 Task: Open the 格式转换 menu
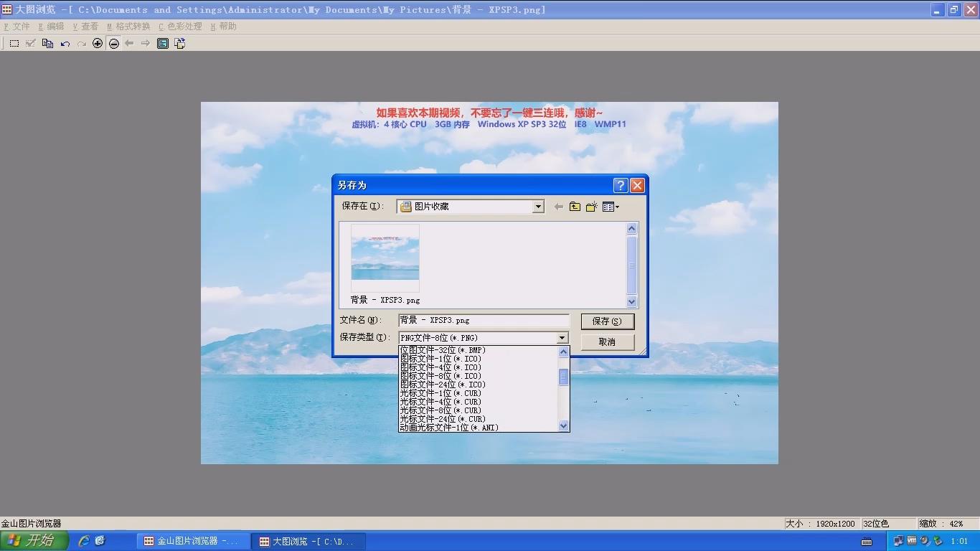[x=128, y=27]
